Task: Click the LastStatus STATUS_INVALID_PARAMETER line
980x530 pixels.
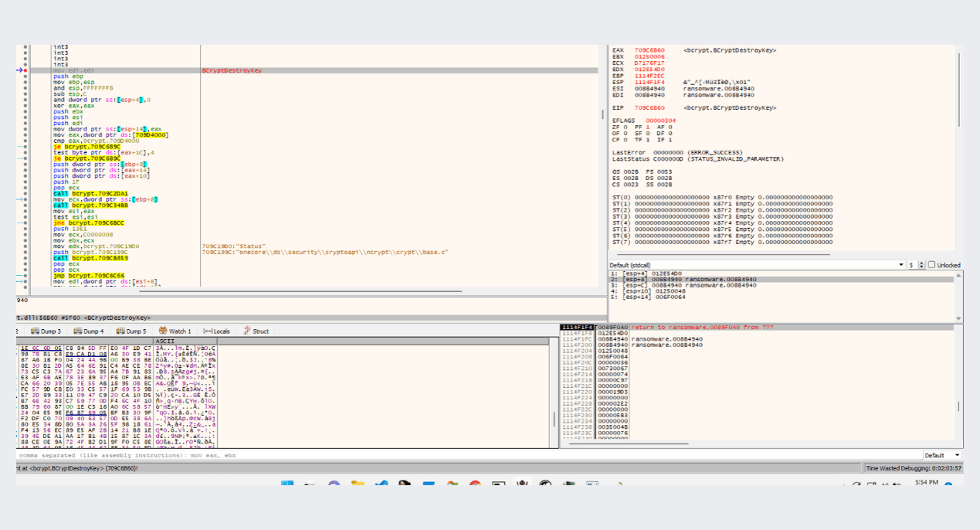Action: click(697, 158)
